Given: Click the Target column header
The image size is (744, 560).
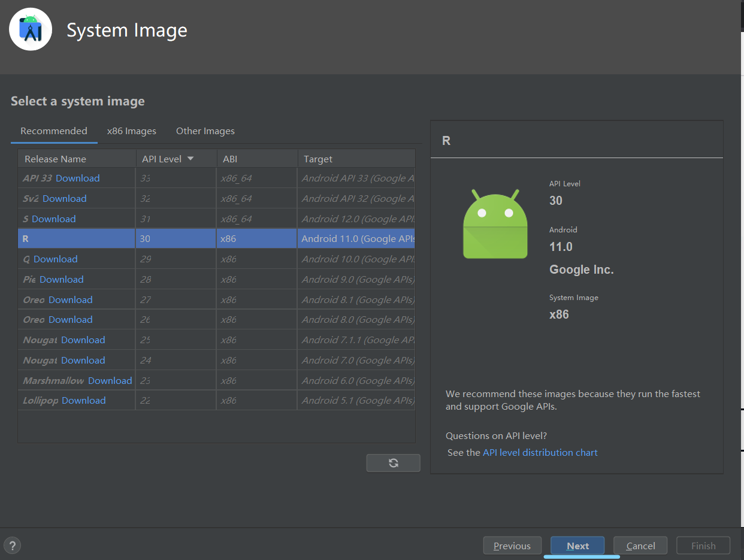Looking at the screenshot, I should coord(356,159).
